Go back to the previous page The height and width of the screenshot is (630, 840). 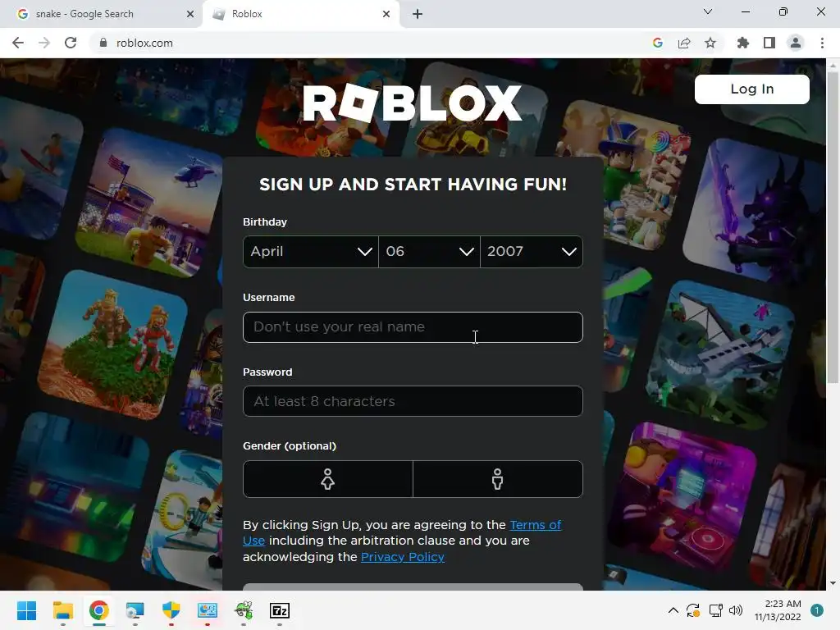coord(18,43)
